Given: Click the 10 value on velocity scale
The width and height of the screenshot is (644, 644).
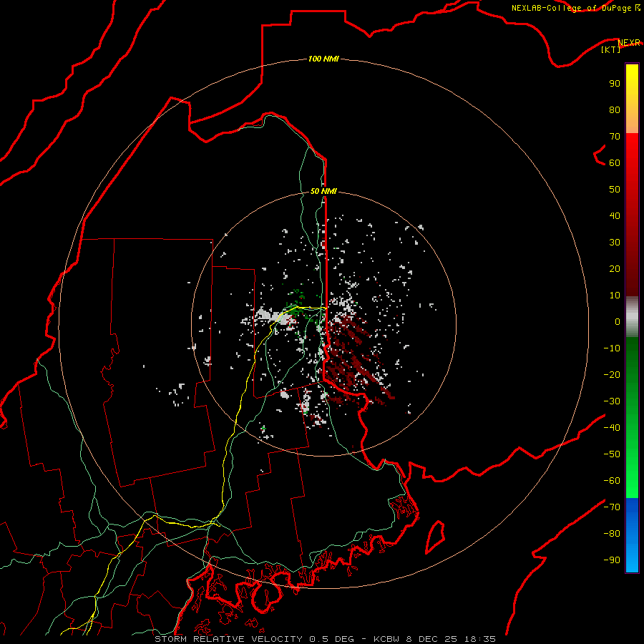Looking at the screenshot, I should 615,296.
